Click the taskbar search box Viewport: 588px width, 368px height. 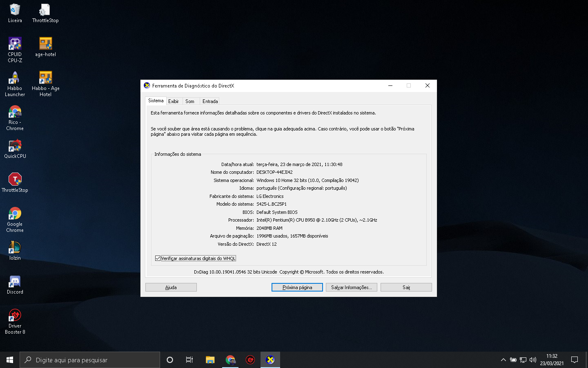[x=90, y=360]
